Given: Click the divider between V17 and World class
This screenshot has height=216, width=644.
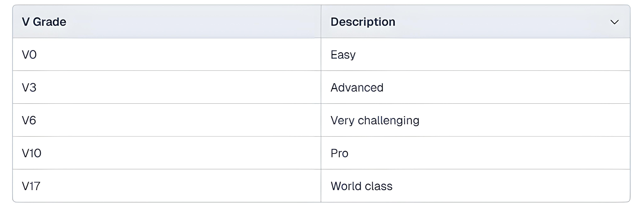Looking at the screenshot, I should click(x=321, y=186).
